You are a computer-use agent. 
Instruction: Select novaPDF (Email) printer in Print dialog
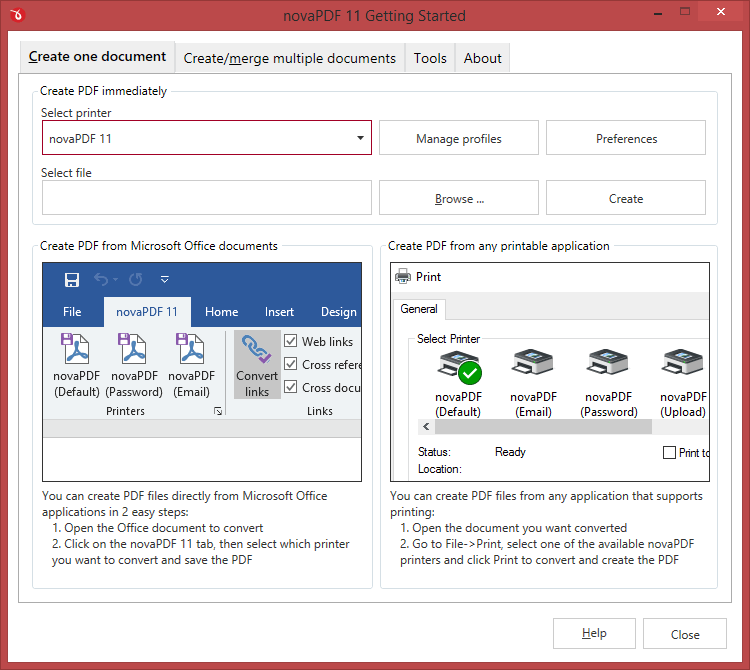click(x=533, y=384)
